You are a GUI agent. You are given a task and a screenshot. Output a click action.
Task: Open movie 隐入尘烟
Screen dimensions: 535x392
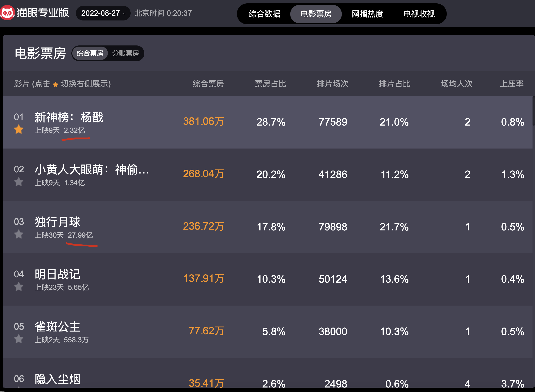point(57,379)
